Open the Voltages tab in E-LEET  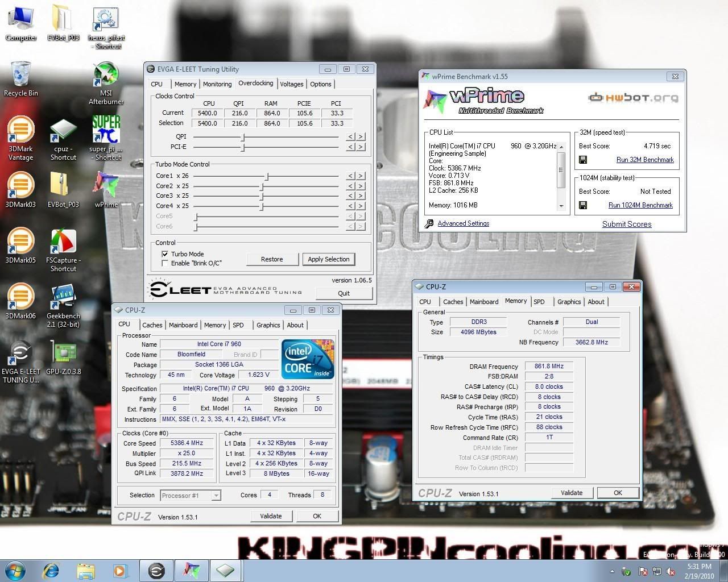coord(292,84)
